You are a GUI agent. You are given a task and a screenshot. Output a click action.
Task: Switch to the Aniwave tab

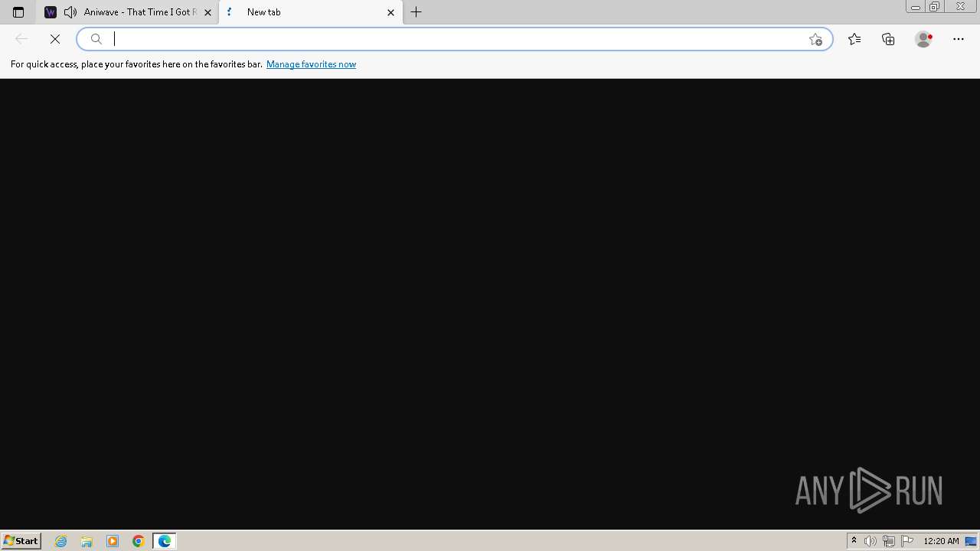(x=127, y=12)
